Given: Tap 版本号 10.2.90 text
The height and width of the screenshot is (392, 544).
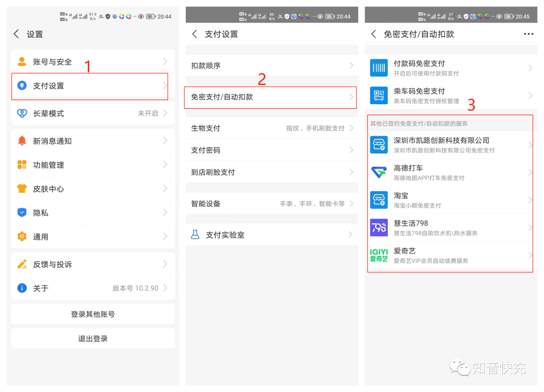Looking at the screenshot, I should click(135, 288).
